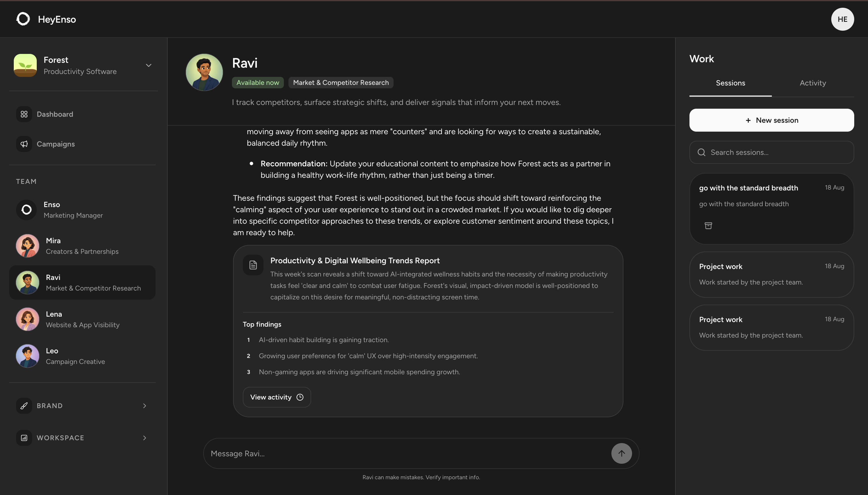
Task: Open Mira in the team list
Action: [x=82, y=246]
